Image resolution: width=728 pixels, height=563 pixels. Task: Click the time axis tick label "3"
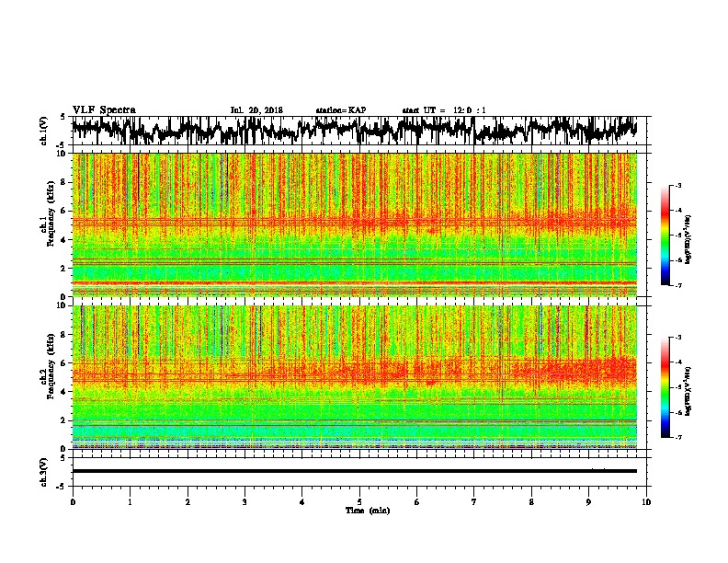point(245,502)
